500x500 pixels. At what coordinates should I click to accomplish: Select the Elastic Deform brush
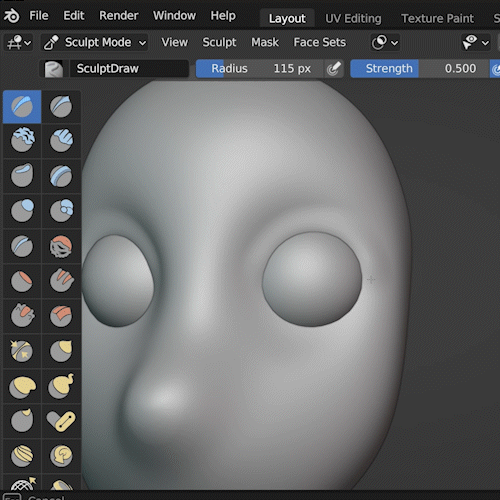22,387
